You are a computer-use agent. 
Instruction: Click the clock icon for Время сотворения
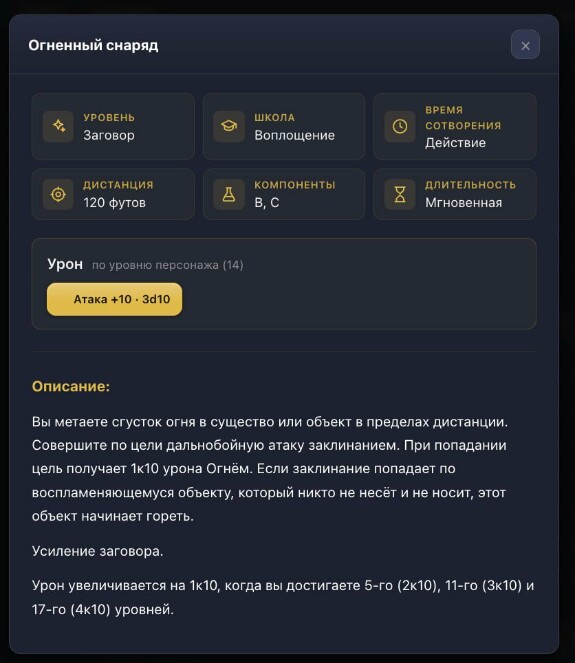(x=400, y=126)
